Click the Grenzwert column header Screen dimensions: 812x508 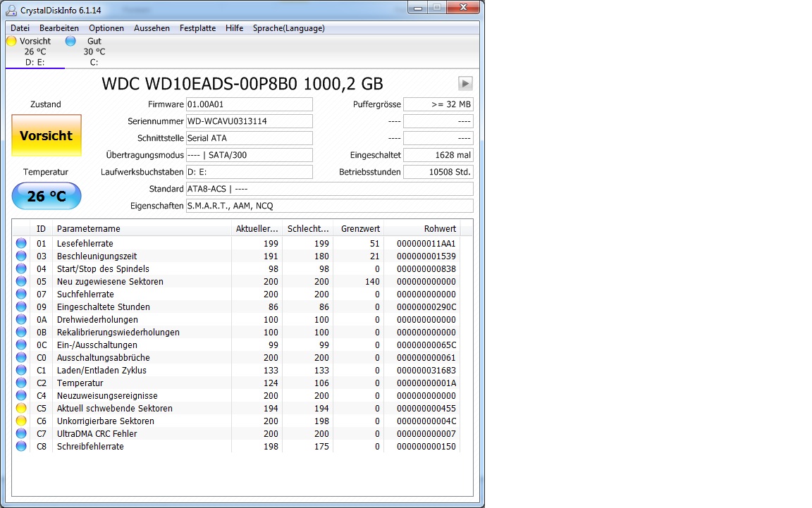pyautogui.click(x=359, y=228)
